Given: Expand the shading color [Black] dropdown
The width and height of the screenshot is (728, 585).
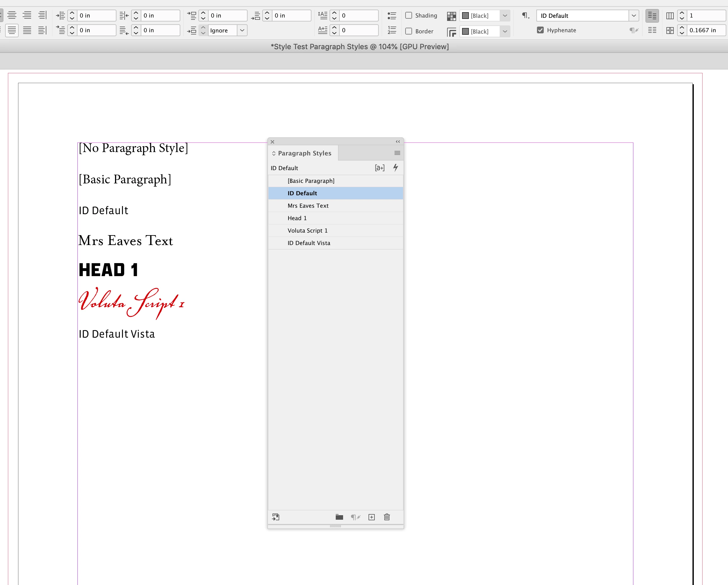Looking at the screenshot, I should [x=505, y=16].
